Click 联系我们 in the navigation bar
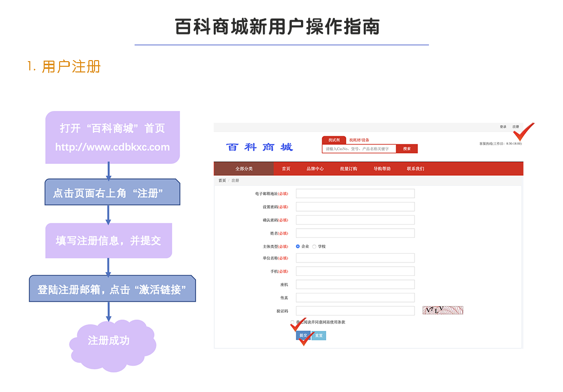 (x=416, y=169)
